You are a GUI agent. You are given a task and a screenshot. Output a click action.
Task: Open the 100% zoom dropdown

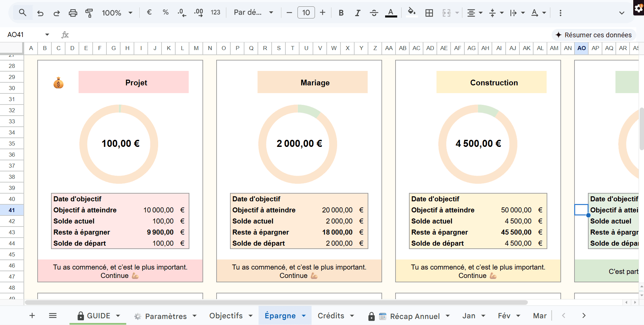coord(117,13)
